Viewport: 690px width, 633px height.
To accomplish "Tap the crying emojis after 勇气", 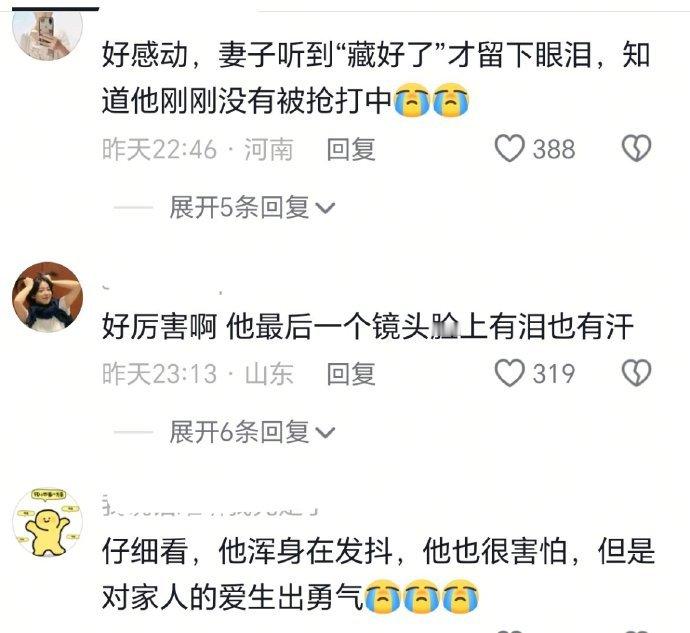I will (422, 597).
